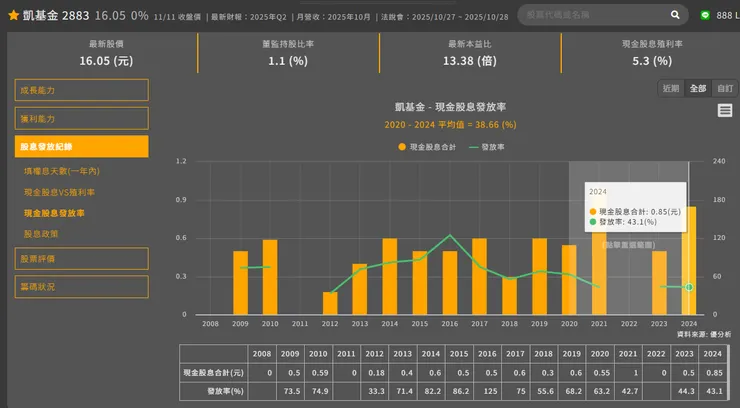
Task: Toggle 發放率 legend line series
Action: (x=487, y=147)
